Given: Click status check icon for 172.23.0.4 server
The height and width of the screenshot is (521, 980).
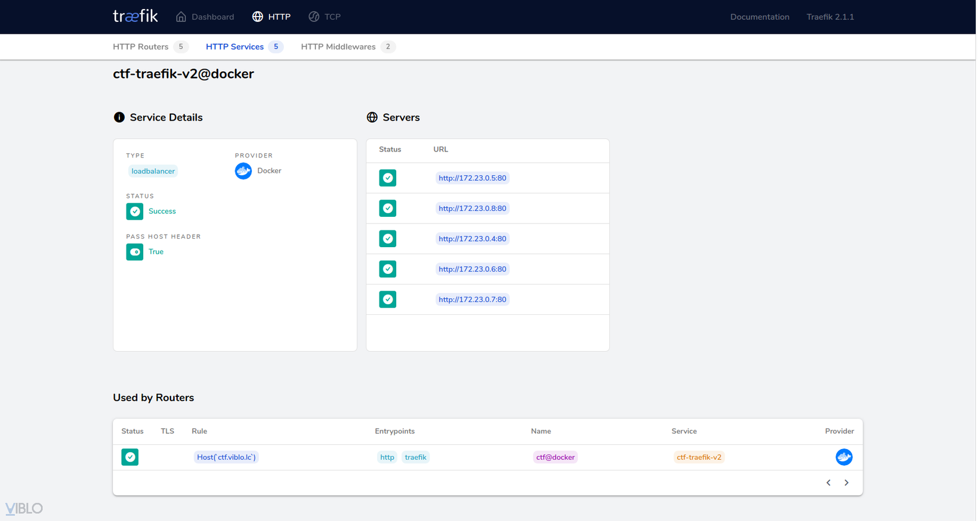Looking at the screenshot, I should click(388, 239).
